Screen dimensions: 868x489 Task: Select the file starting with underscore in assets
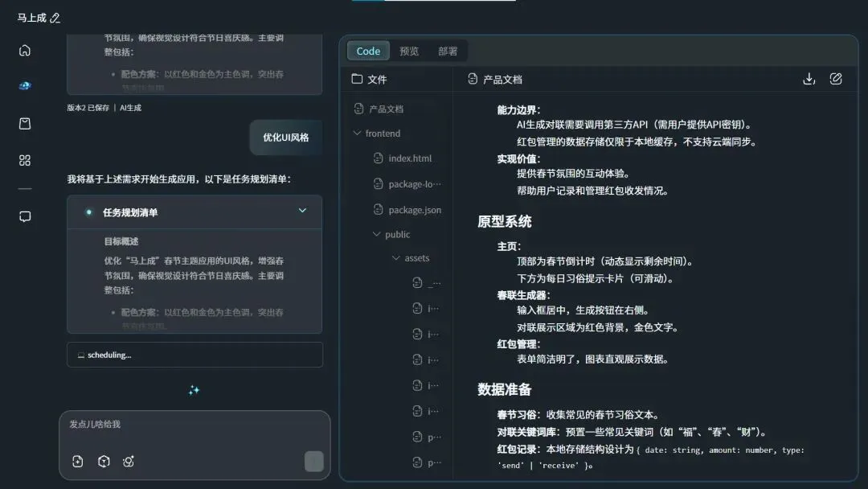coord(427,283)
